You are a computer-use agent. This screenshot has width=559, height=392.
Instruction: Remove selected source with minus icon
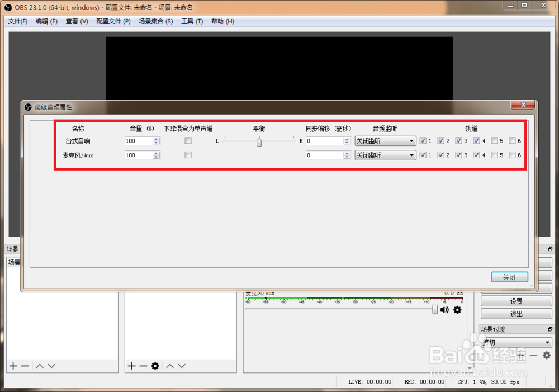(x=143, y=366)
